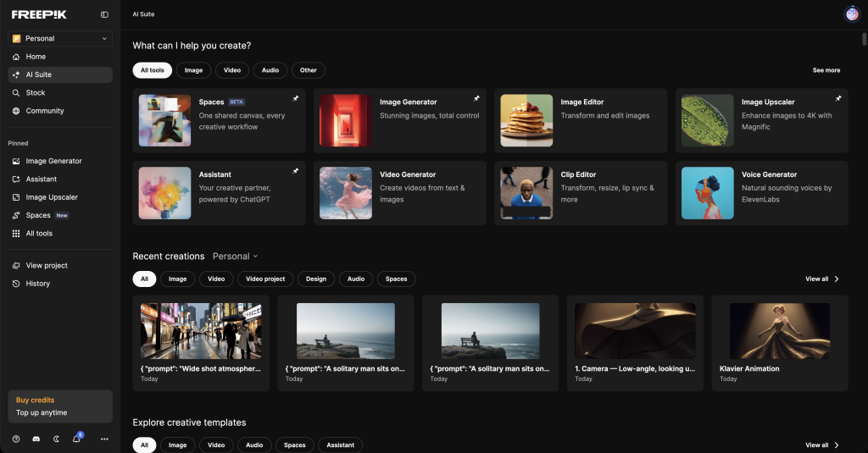Viewport: 868px width, 453px height.
Task: Filter recent creations by Video project
Action: pyautogui.click(x=265, y=279)
